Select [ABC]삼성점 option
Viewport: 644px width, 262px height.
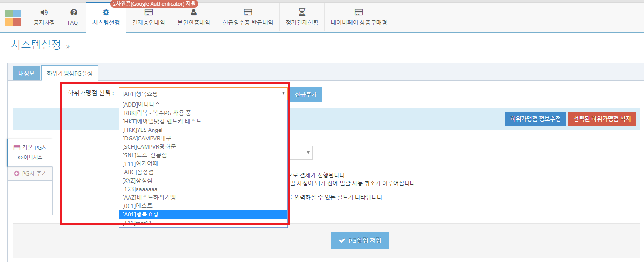pyautogui.click(x=203, y=172)
